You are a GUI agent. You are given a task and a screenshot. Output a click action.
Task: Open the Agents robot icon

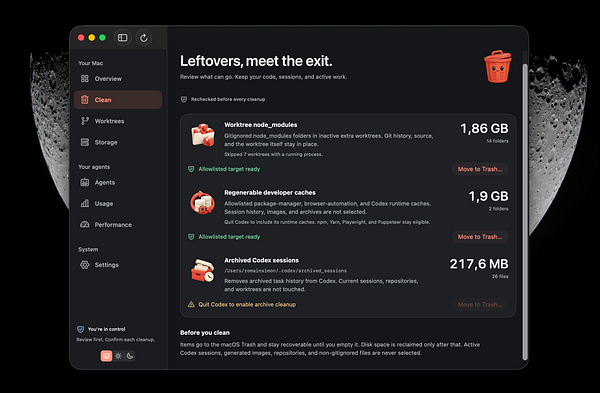pyautogui.click(x=85, y=182)
